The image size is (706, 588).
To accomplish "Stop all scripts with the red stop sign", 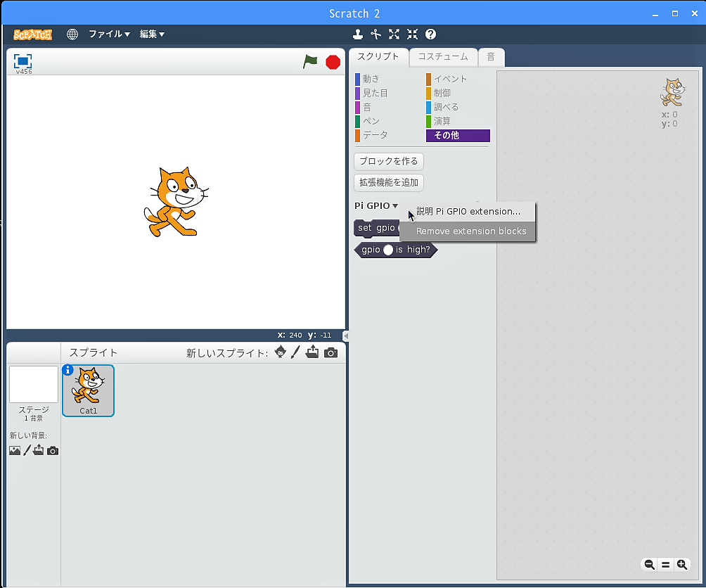I will click(333, 62).
